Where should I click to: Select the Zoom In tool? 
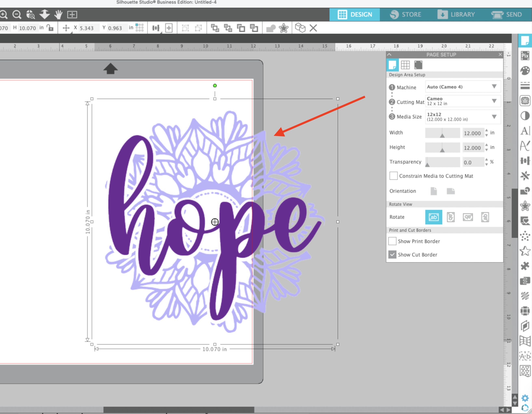coord(4,14)
